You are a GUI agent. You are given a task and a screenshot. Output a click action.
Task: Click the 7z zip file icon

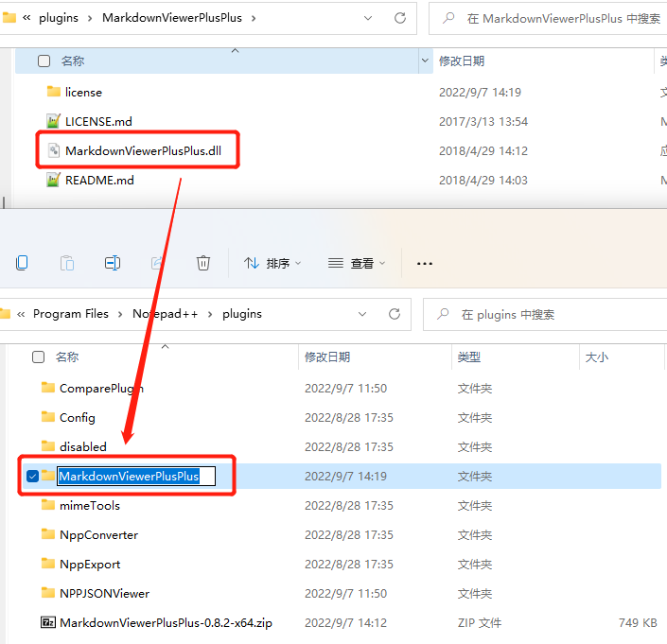tap(48, 622)
